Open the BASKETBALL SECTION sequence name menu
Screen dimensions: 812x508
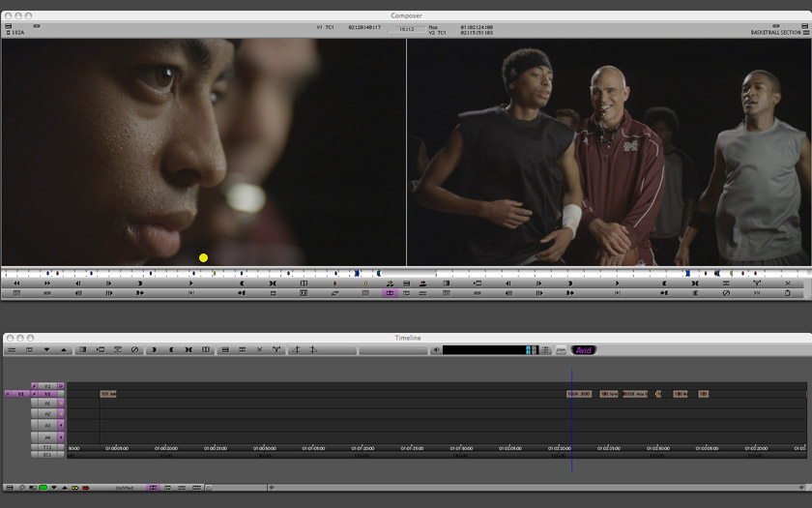pyautogui.click(x=778, y=33)
